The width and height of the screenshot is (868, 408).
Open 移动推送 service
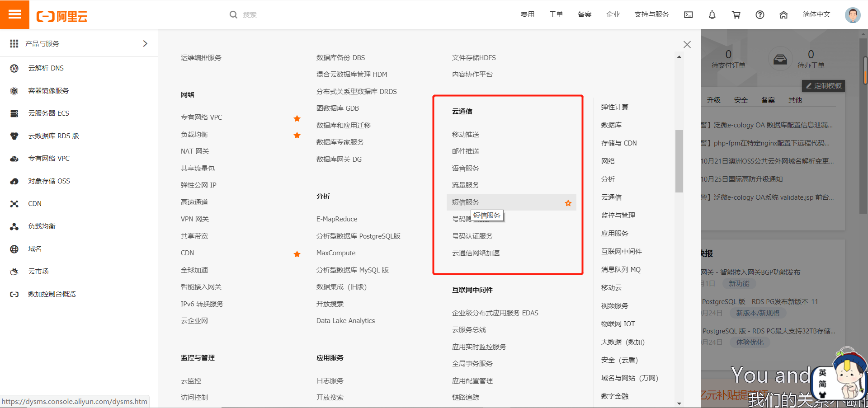[466, 135]
